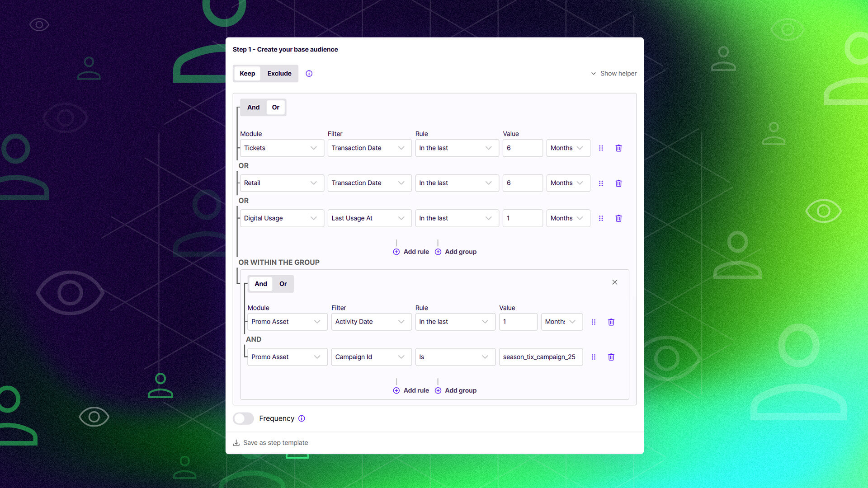Select the Keep tab

(x=247, y=74)
